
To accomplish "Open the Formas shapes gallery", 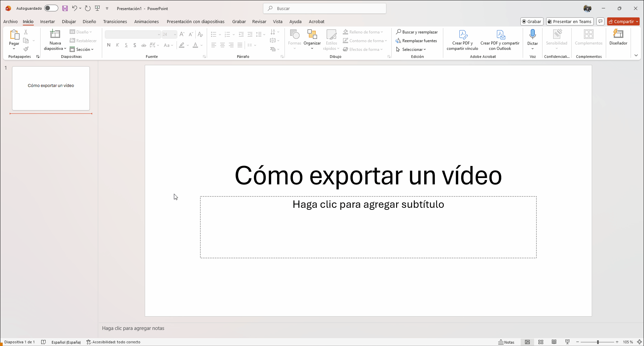I will click(295, 39).
